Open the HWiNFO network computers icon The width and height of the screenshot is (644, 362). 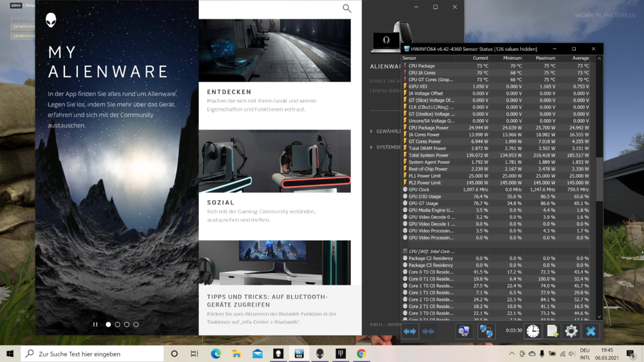pyautogui.click(x=486, y=331)
